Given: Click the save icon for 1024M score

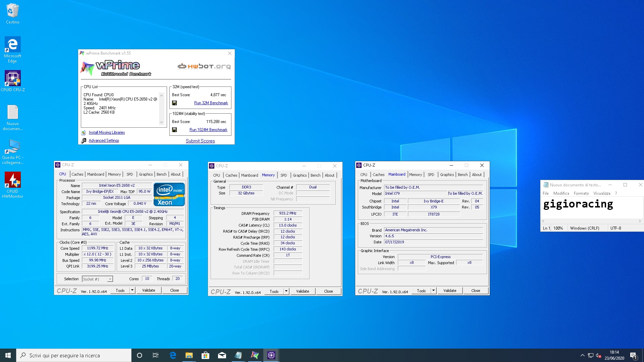Looking at the screenshot, I should coord(174,130).
